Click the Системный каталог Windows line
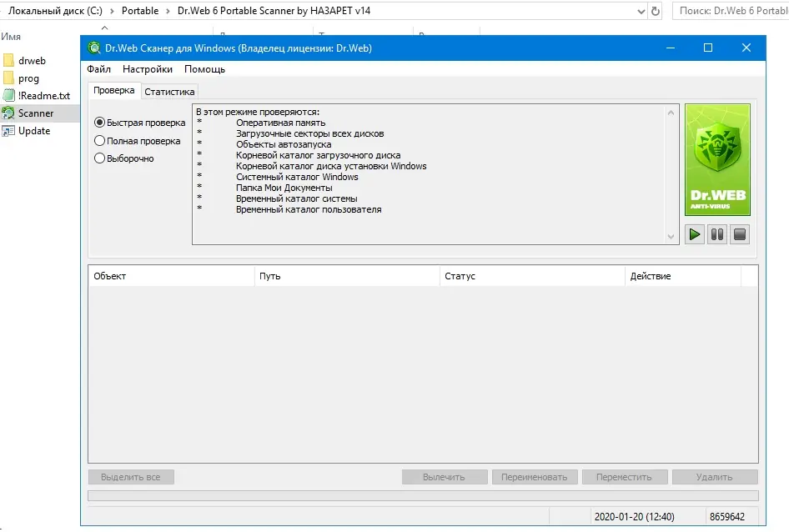Image resolution: width=789 pixels, height=532 pixels. pos(297,177)
